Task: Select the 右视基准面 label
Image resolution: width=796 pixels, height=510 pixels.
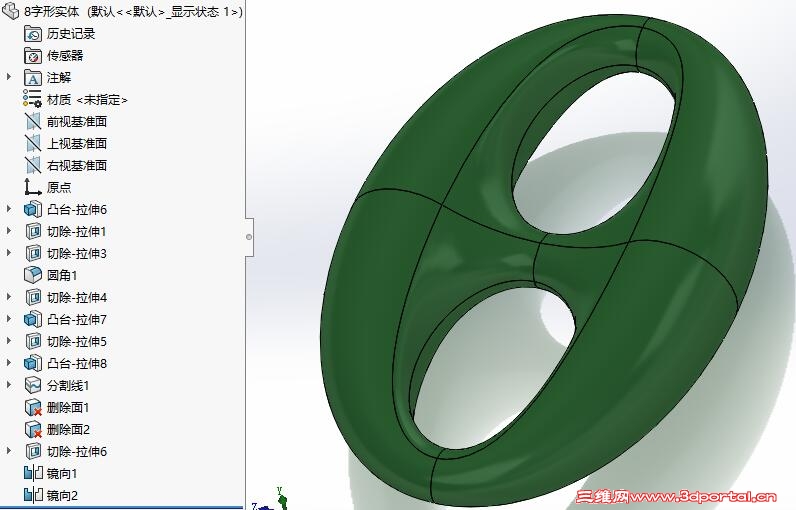Action: pyautogui.click(x=77, y=165)
